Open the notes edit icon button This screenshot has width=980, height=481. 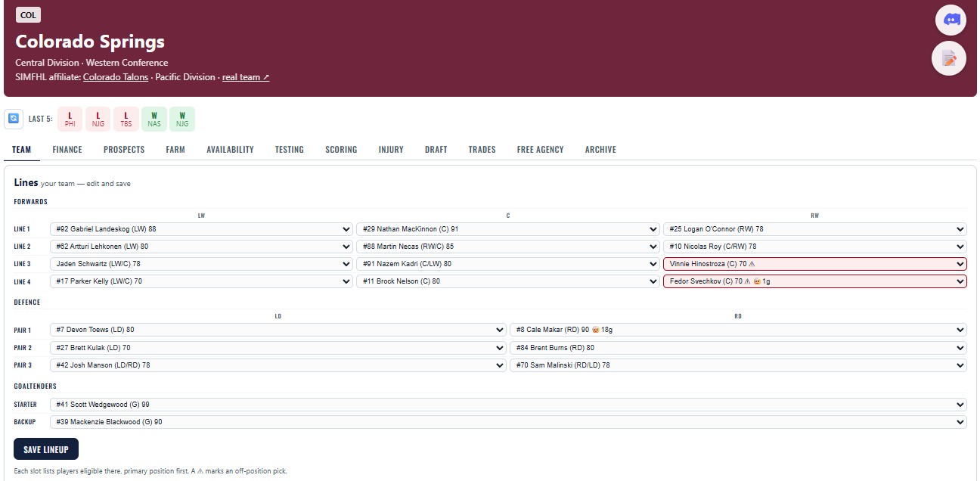949,58
